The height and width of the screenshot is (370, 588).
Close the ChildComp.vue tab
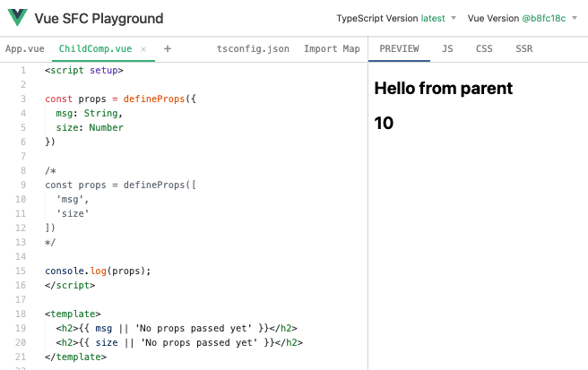[x=143, y=49]
